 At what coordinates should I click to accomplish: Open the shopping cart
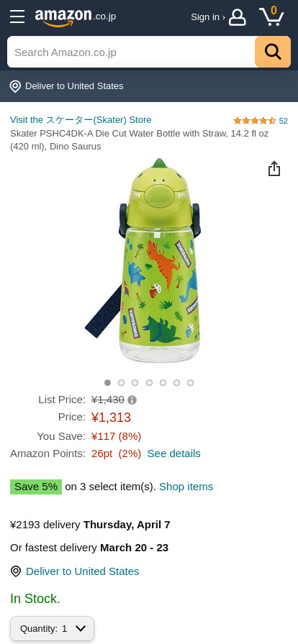[271, 17]
